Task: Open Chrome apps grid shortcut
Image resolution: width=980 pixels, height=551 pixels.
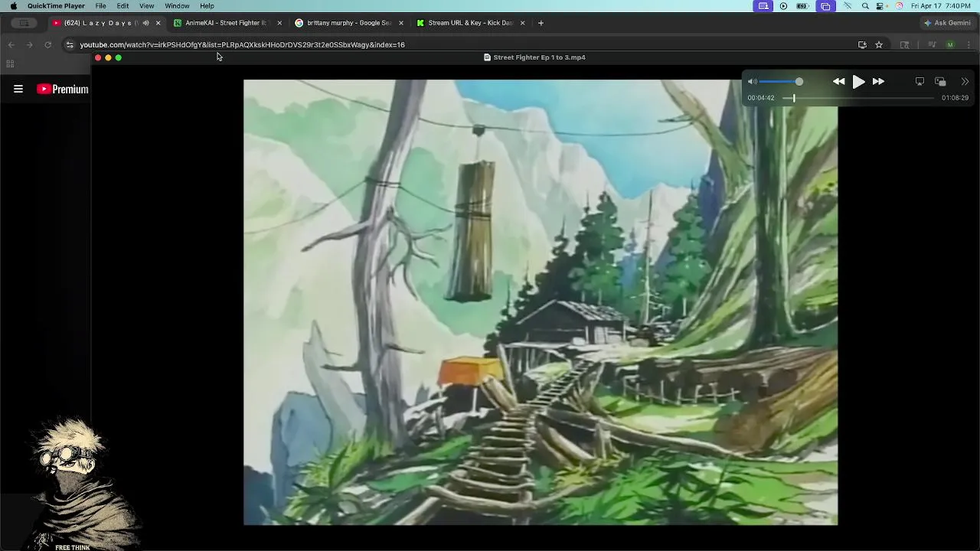Action: 10,64
